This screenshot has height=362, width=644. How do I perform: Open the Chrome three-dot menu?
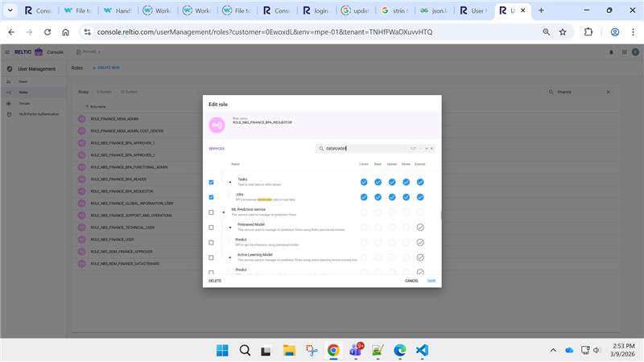[x=633, y=32]
